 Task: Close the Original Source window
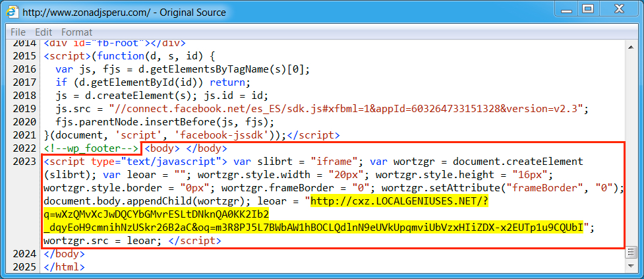pos(618,9)
